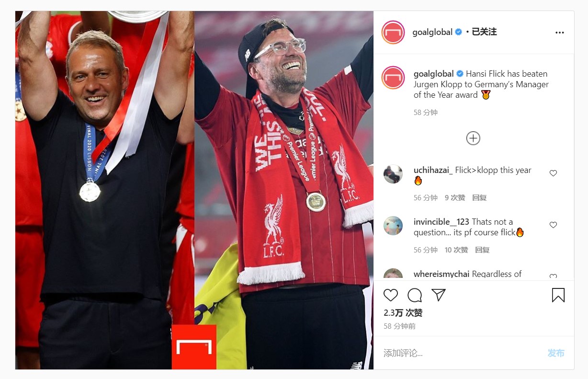Image resolution: width=588 pixels, height=379 pixels.
Task: Reply to uchihazai_'s comment via 回复
Action: pos(479,197)
